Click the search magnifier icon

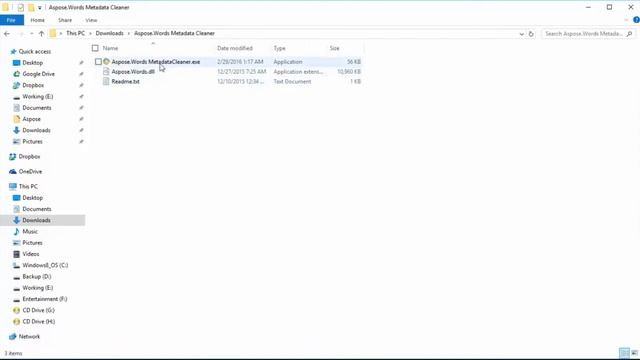629,34
